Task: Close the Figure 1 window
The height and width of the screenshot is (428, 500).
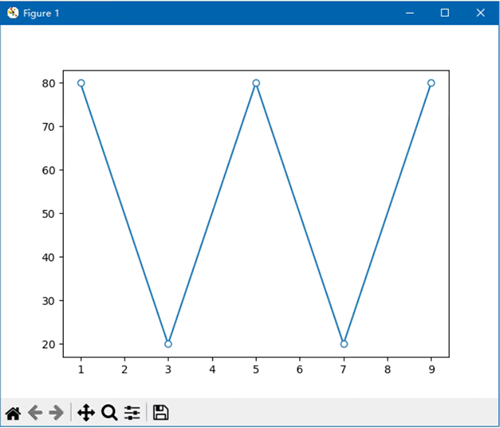Action: (x=480, y=13)
